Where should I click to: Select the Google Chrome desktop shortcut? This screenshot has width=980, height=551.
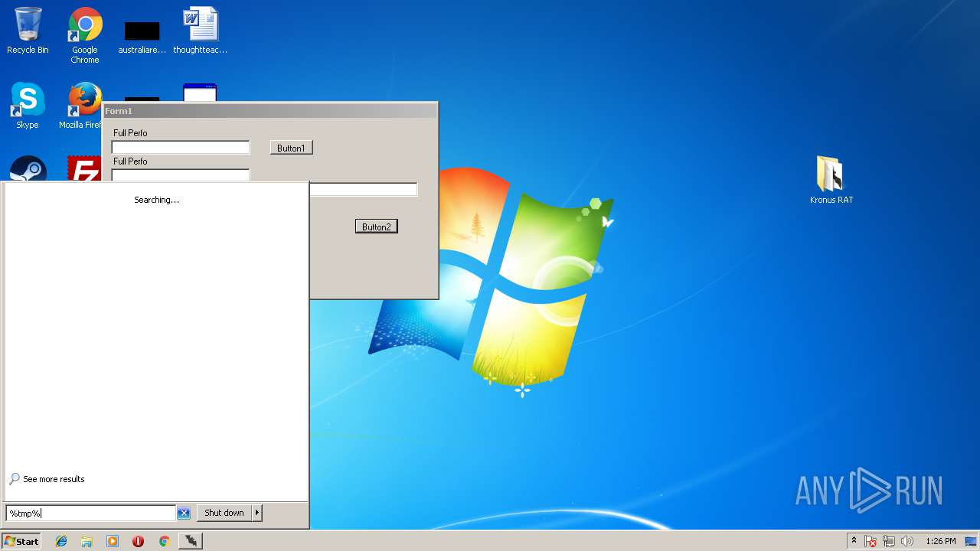[x=85, y=35]
